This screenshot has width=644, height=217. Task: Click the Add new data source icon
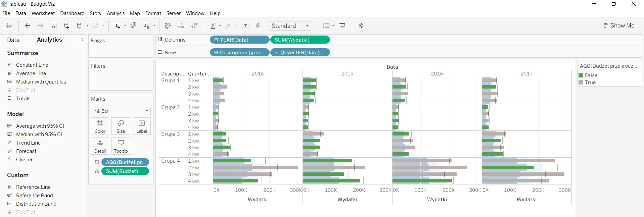[66, 26]
